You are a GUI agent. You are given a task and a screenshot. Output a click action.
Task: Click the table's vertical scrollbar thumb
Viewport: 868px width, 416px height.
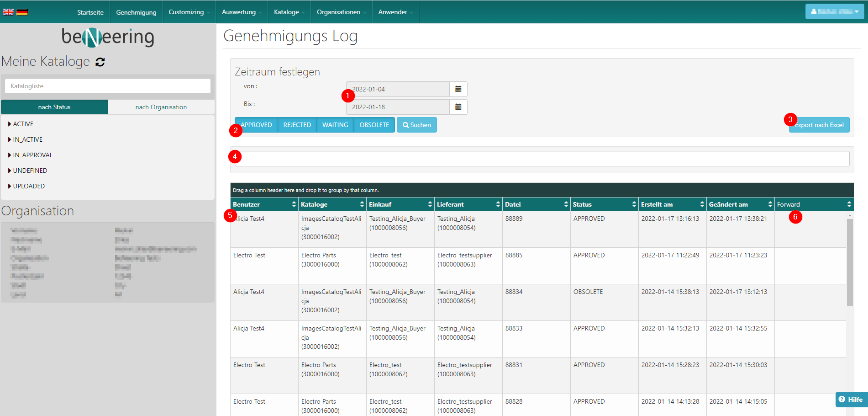click(849, 261)
